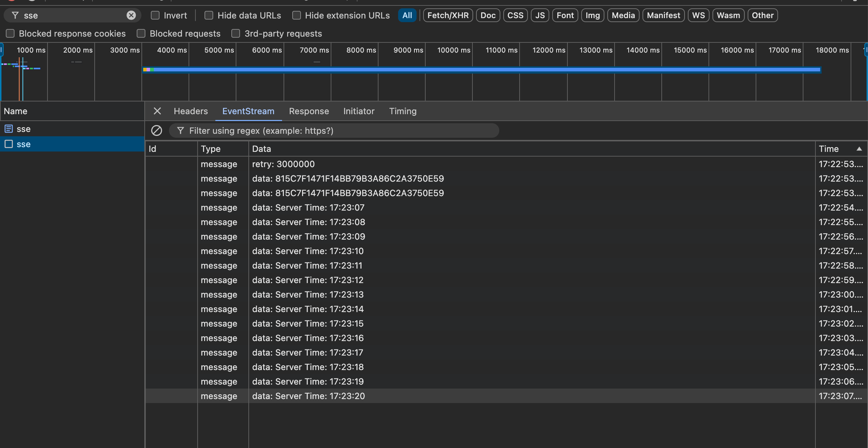
Task: Check 3rd-party requests option
Action: point(236,33)
